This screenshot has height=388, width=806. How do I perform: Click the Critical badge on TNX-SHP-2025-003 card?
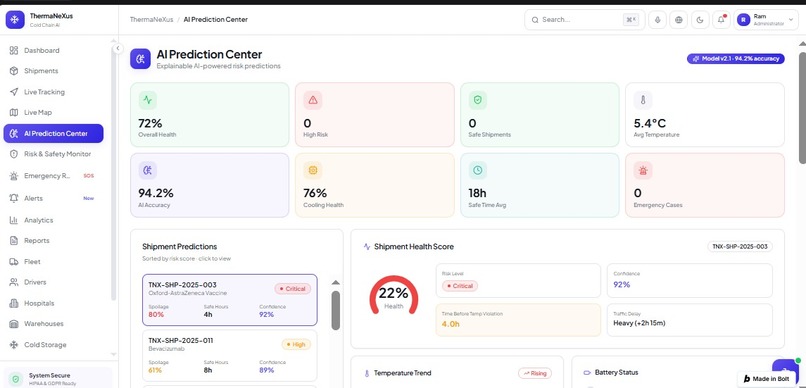292,289
